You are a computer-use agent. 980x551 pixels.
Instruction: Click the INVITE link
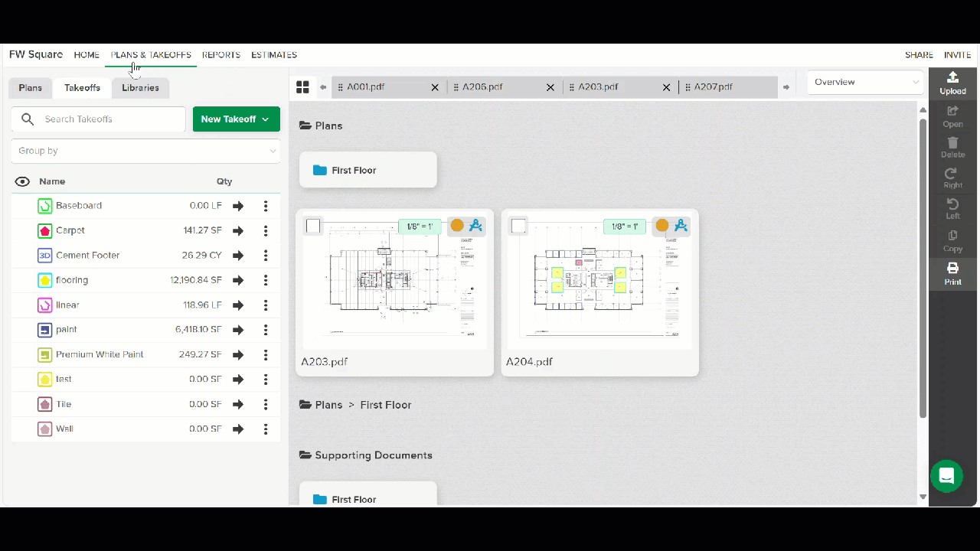958,55
